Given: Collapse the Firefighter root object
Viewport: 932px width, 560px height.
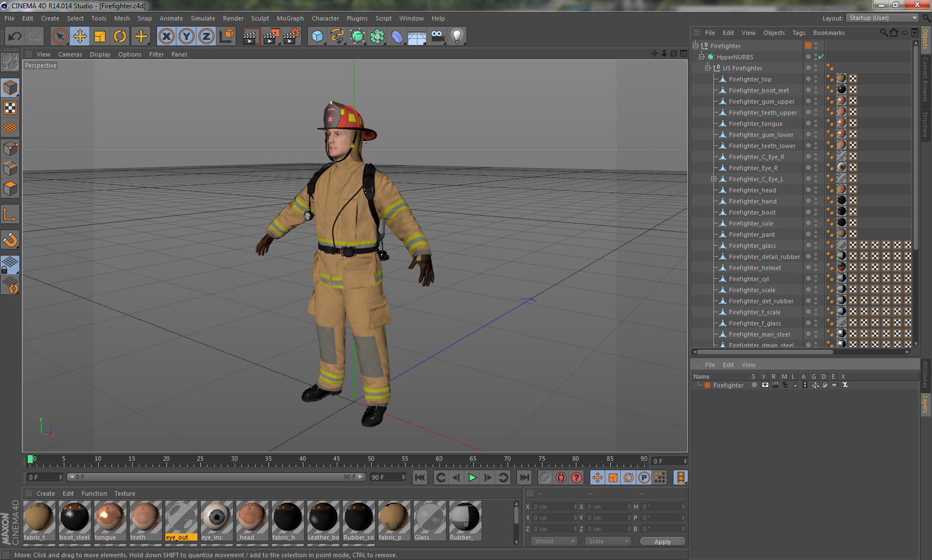Looking at the screenshot, I should 696,45.
